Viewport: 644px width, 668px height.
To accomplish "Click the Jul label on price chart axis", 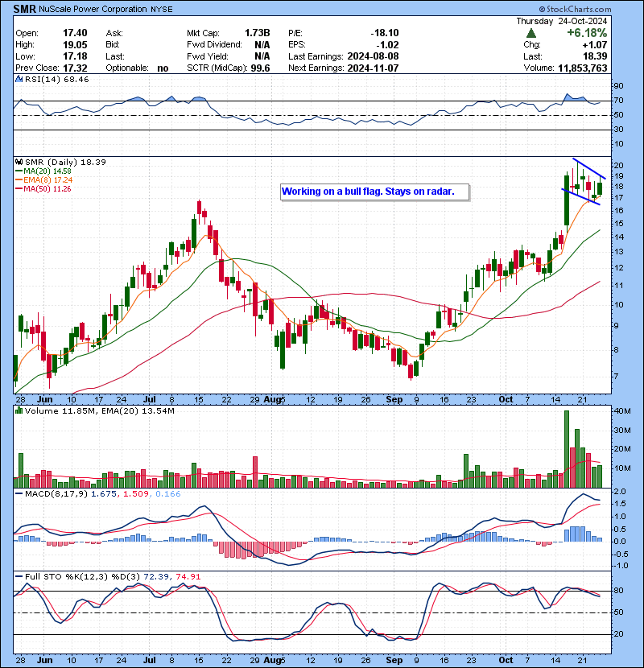I will click(x=149, y=399).
